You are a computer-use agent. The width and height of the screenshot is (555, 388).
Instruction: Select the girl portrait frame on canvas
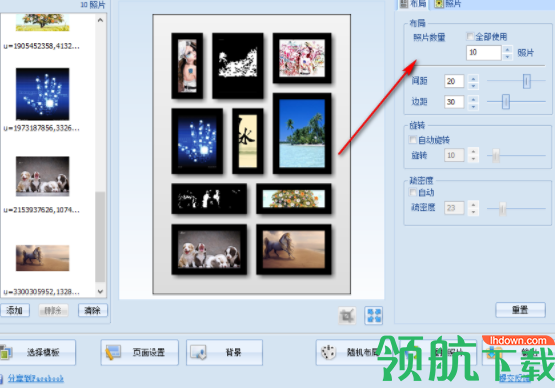(x=187, y=66)
